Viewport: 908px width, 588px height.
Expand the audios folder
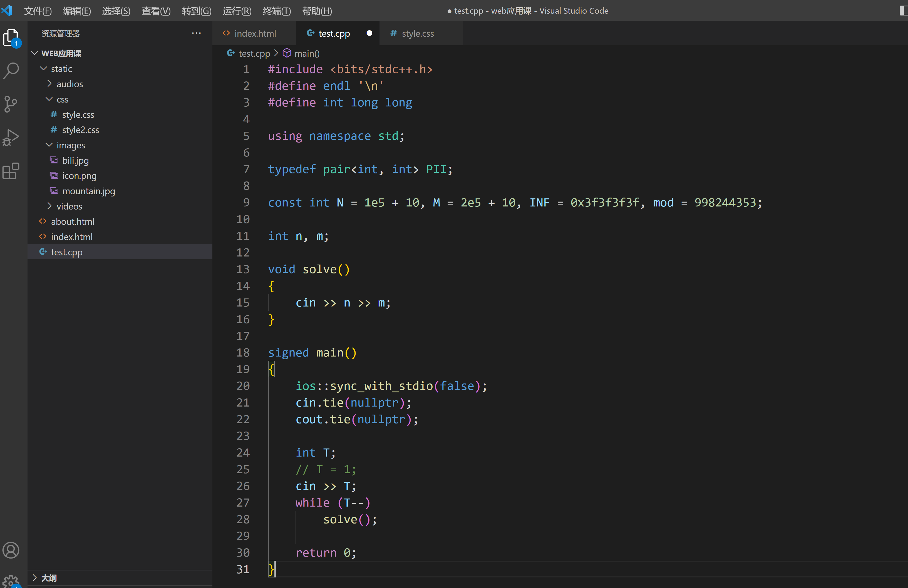tap(49, 84)
